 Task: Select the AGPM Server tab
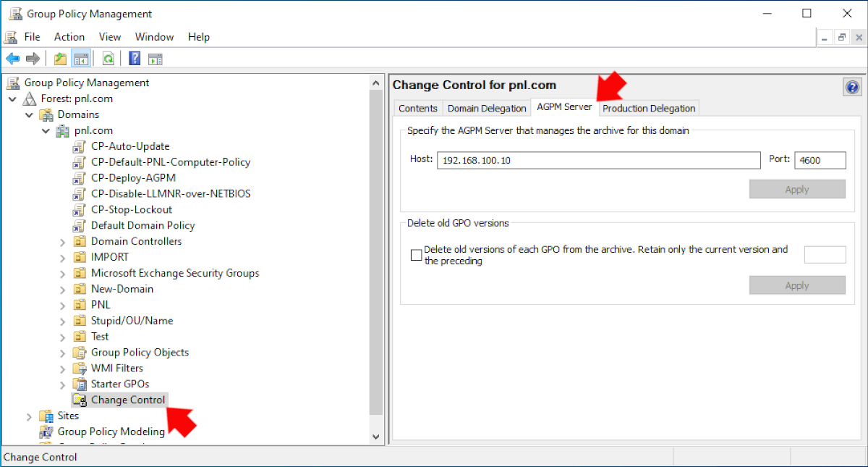pos(564,107)
